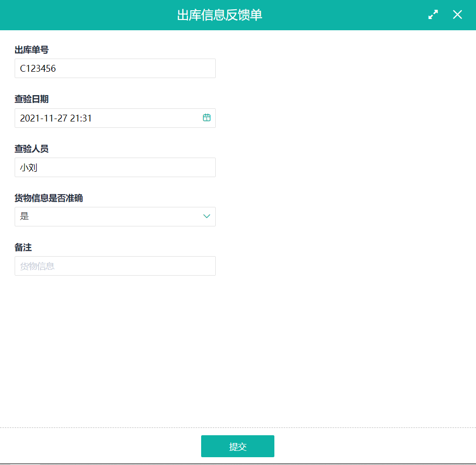Click the 货物信息是否准确 field label
The image size is (476, 465).
48,198
